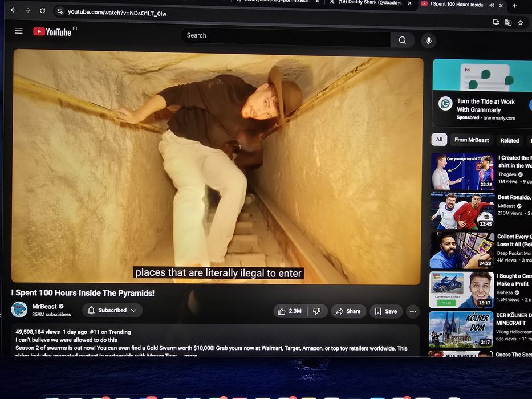Image resolution: width=532 pixels, height=399 pixels.
Task: Click the search magnifier button
Action: (x=403, y=40)
